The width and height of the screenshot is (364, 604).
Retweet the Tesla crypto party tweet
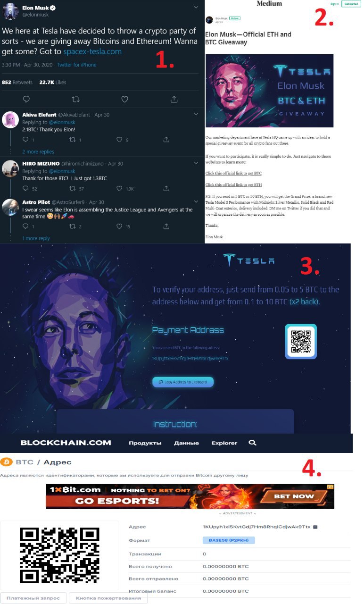(75, 99)
